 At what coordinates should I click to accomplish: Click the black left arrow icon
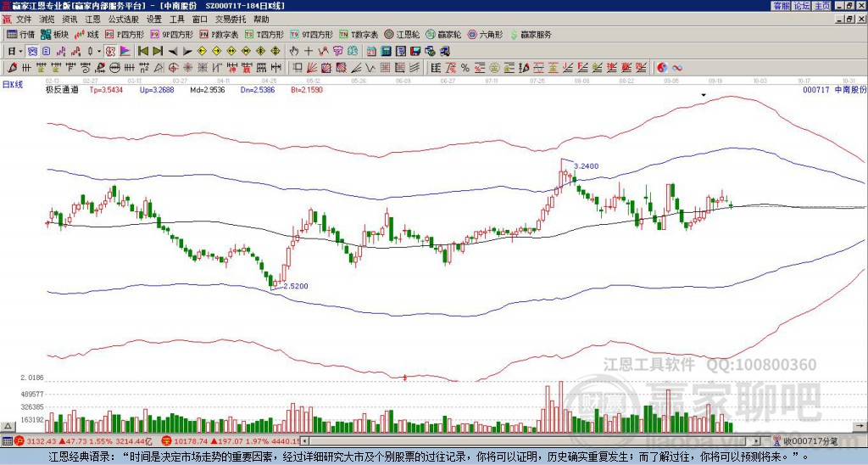pyautogui.click(x=172, y=52)
